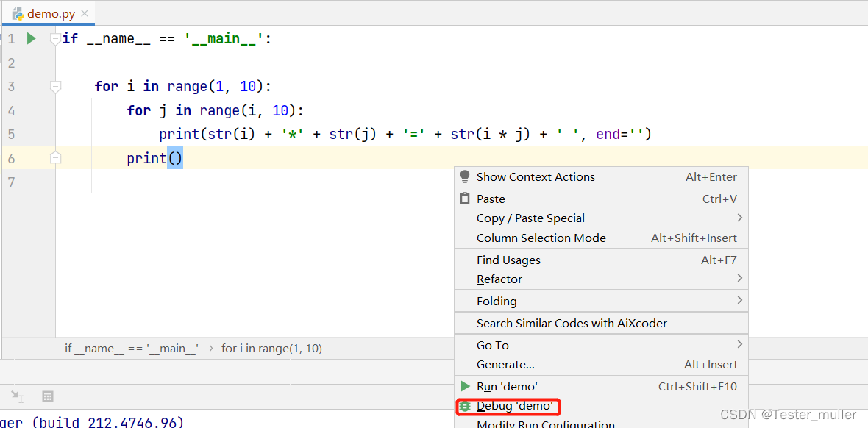
Task: Switch to the demo.py tab
Action: coord(48,13)
